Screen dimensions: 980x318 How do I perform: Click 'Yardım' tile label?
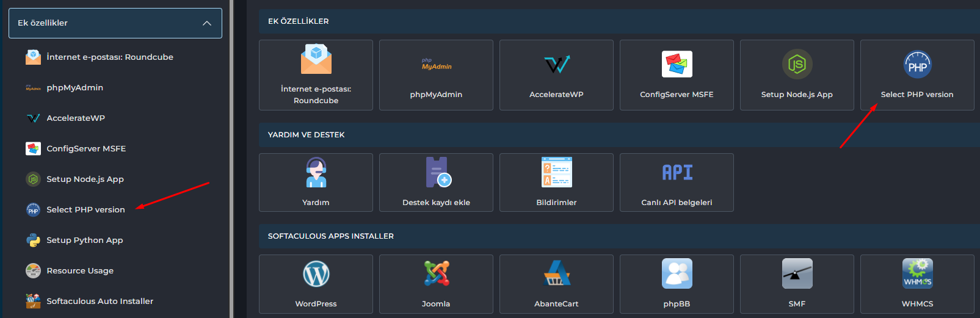pos(316,203)
